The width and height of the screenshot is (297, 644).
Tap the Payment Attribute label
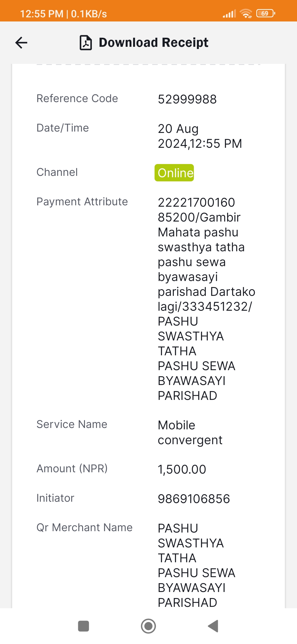[82, 202]
